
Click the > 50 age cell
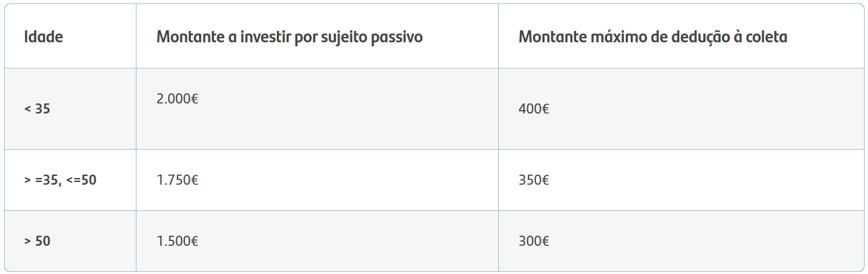(x=37, y=240)
